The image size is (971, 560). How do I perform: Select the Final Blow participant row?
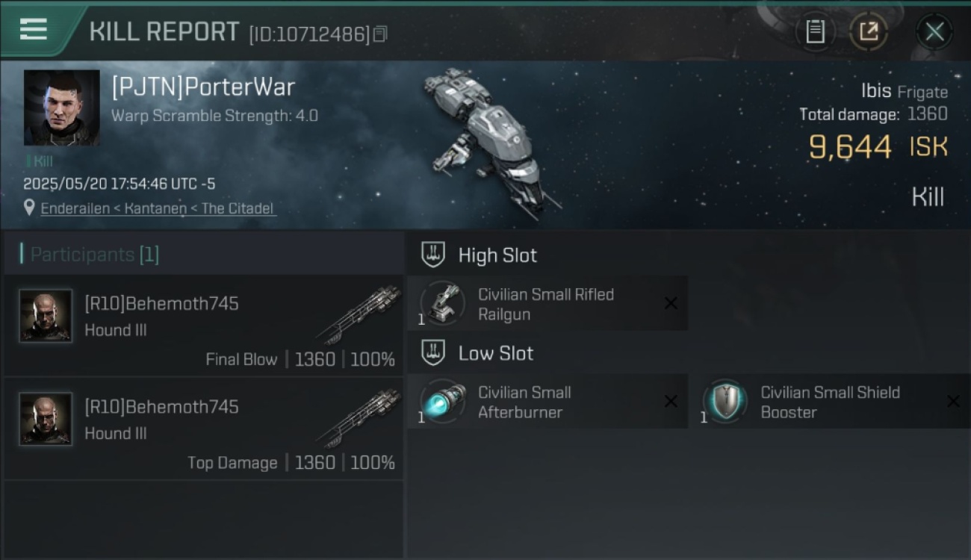tap(204, 325)
